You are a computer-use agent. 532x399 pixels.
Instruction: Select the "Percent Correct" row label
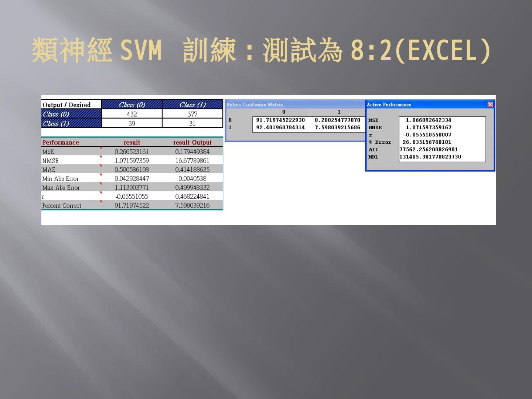(62, 205)
